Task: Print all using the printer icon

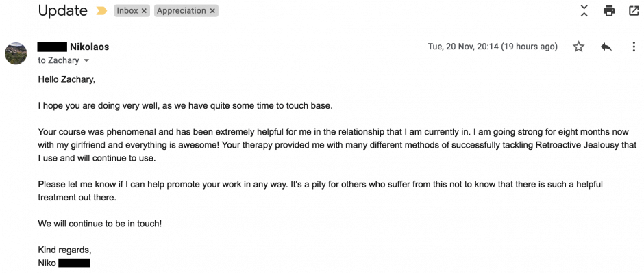Action: tap(609, 11)
